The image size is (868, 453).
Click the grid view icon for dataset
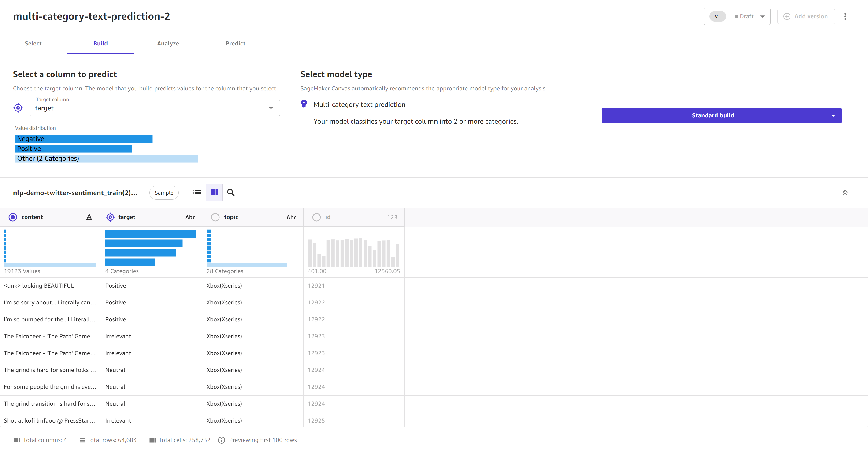click(x=214, y=192)
